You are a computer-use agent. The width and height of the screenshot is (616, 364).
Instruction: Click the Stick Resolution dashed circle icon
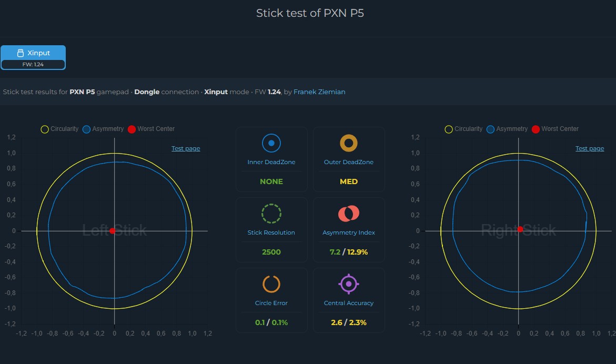point(271,214)
